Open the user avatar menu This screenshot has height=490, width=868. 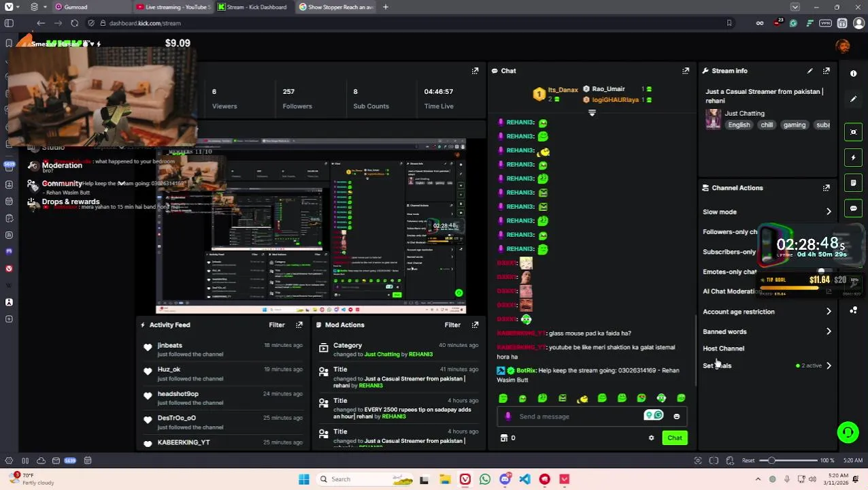pyautogui.click(x=843, y=46)
